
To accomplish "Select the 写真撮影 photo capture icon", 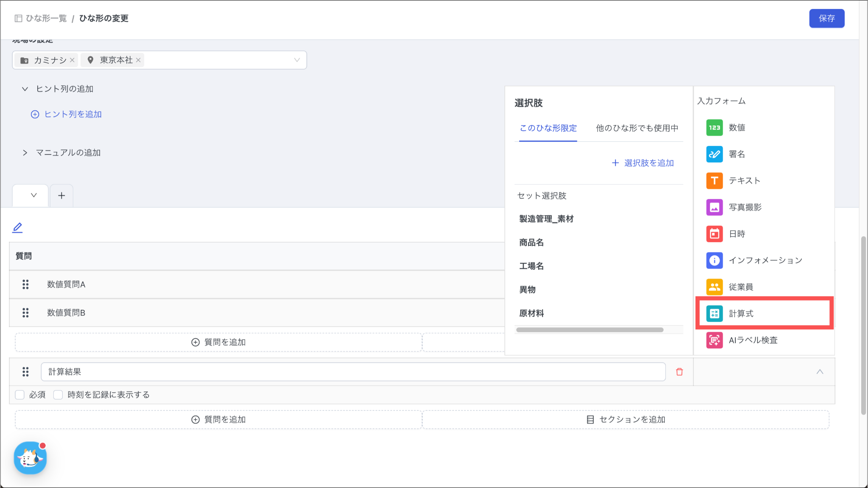I will click(x=714, y=207).
